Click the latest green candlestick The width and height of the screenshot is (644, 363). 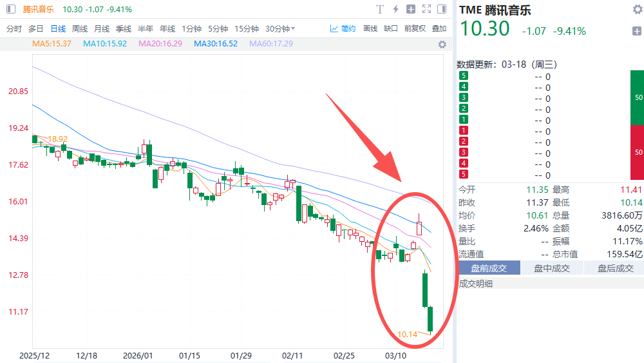click(430, 319)
